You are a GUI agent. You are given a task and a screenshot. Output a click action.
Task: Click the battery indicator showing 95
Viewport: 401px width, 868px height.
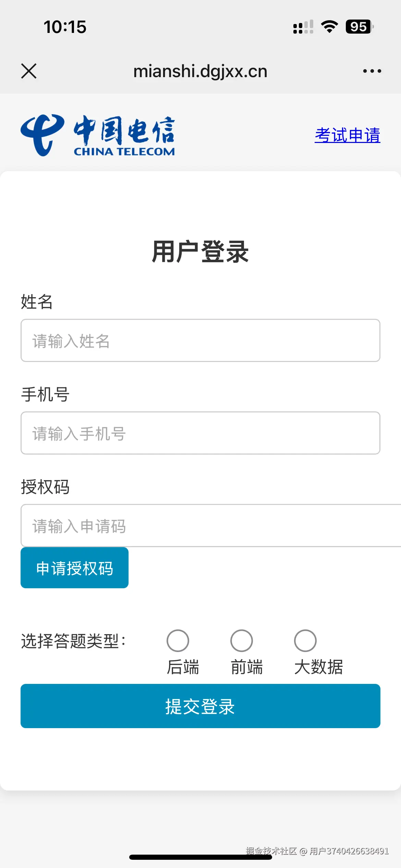click(x=359, y=27)
